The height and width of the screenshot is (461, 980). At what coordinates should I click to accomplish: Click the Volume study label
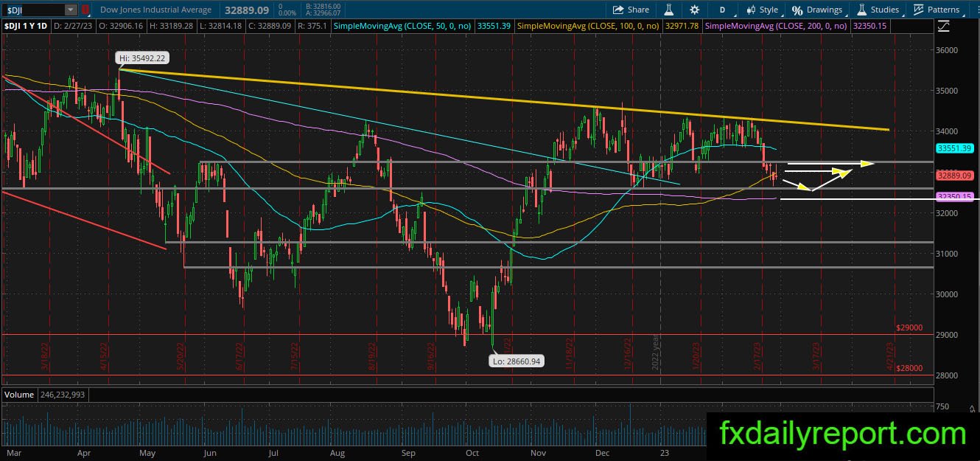pyautogui.click(x=18, y=395)
